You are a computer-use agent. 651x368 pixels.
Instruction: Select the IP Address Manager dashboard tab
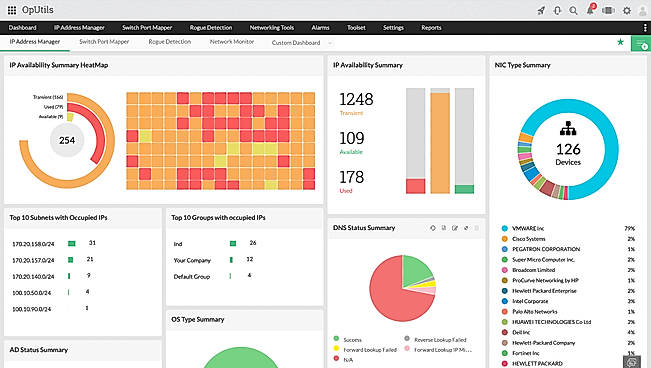35,42
